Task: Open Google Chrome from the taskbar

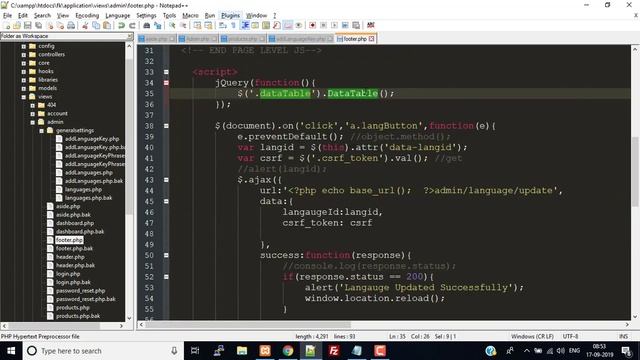Action: [x=288, y=351]
